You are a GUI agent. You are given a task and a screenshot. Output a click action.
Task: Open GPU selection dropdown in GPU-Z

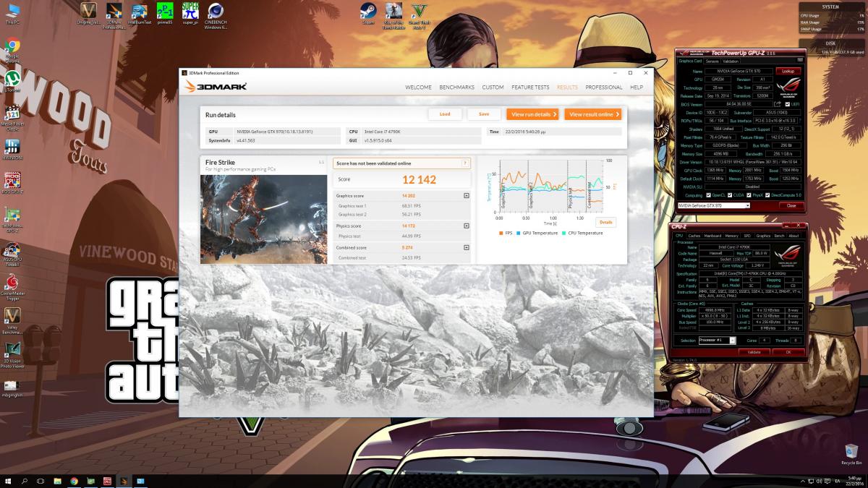tap(713, 205)
